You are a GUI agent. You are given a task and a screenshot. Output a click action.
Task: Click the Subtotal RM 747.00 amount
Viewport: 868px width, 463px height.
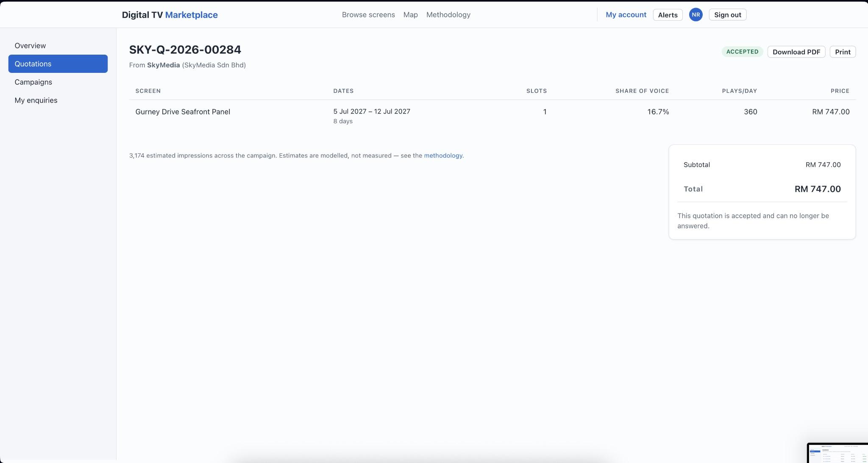click(x=823, y=165)
